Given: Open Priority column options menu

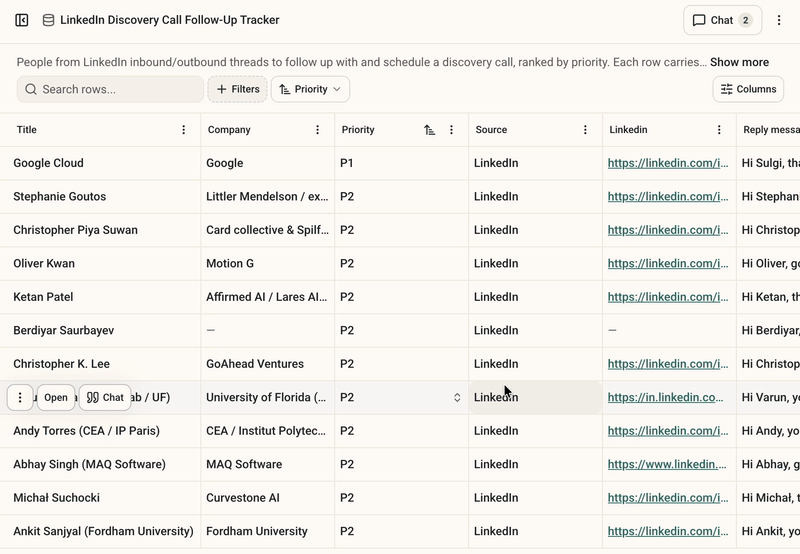Looking at the screenshot, I should point(451,130).
